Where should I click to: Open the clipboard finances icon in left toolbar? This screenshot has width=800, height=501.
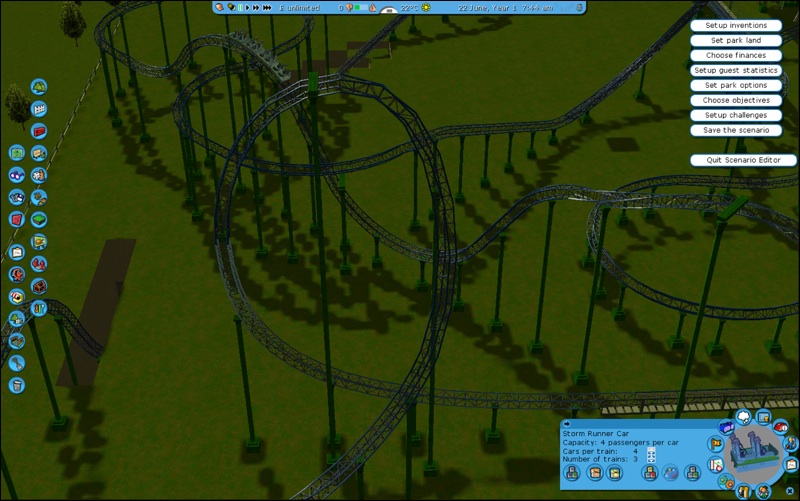point(17,252)
